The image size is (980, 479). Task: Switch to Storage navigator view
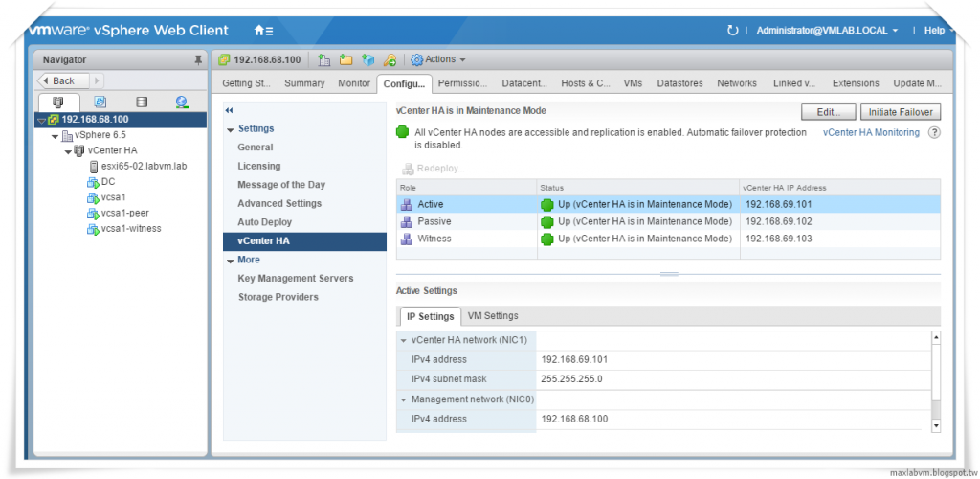(142, 102)
